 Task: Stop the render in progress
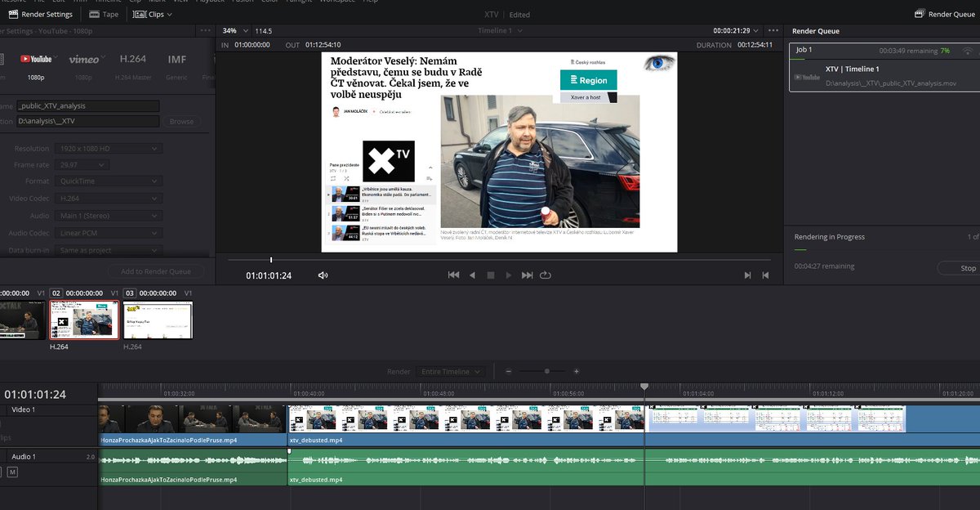(x=959, y=267)
